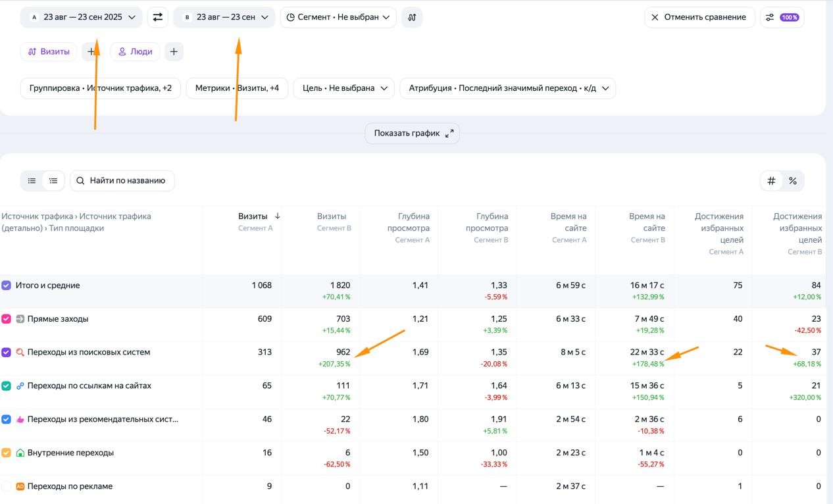Image resolution: width=833 pixels, height=504 pixels.
Task: Open the segment A date range dropdown
Action: click(82, 17)
